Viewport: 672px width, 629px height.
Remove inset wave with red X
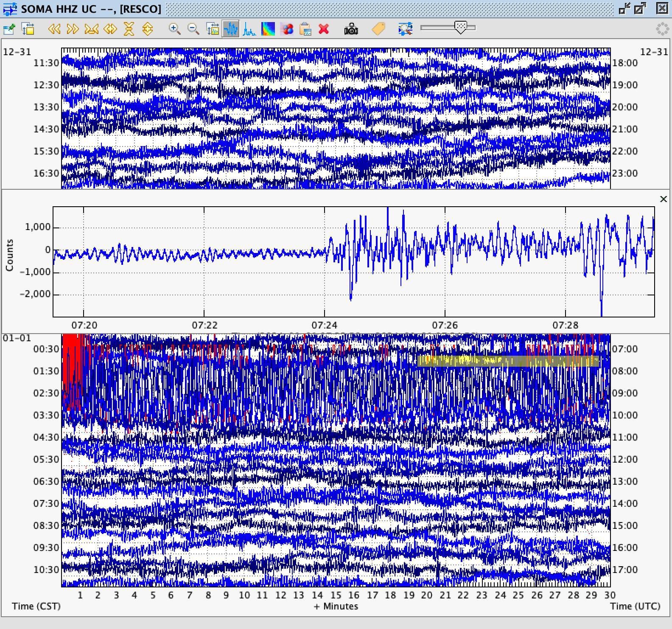[324, 29]
